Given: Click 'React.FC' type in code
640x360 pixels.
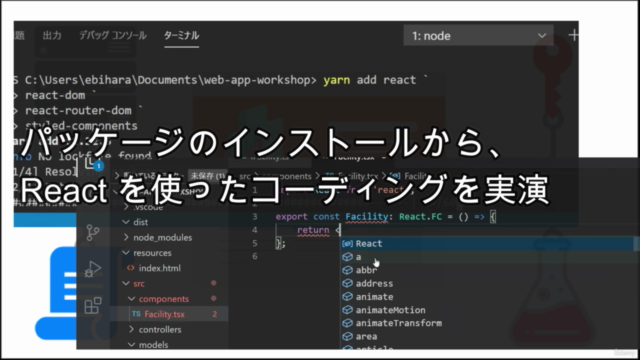Looking at the screenshot, I should coord(420,217).
